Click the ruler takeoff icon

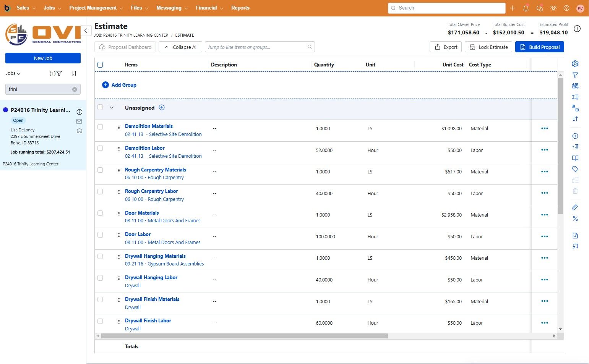575,207
